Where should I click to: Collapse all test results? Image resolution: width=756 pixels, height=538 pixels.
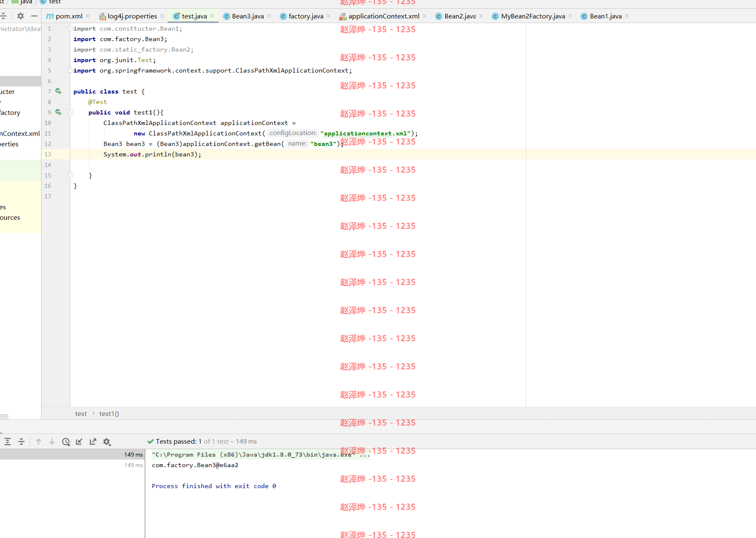point(21,442)
